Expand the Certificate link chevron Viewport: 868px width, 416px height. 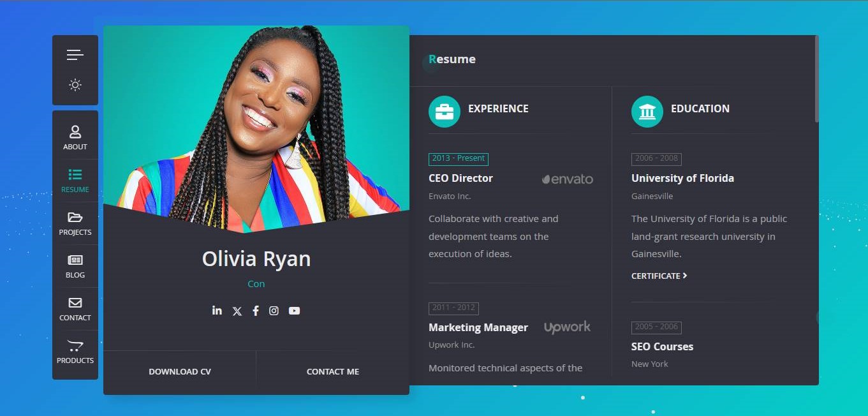pos(685,276)
